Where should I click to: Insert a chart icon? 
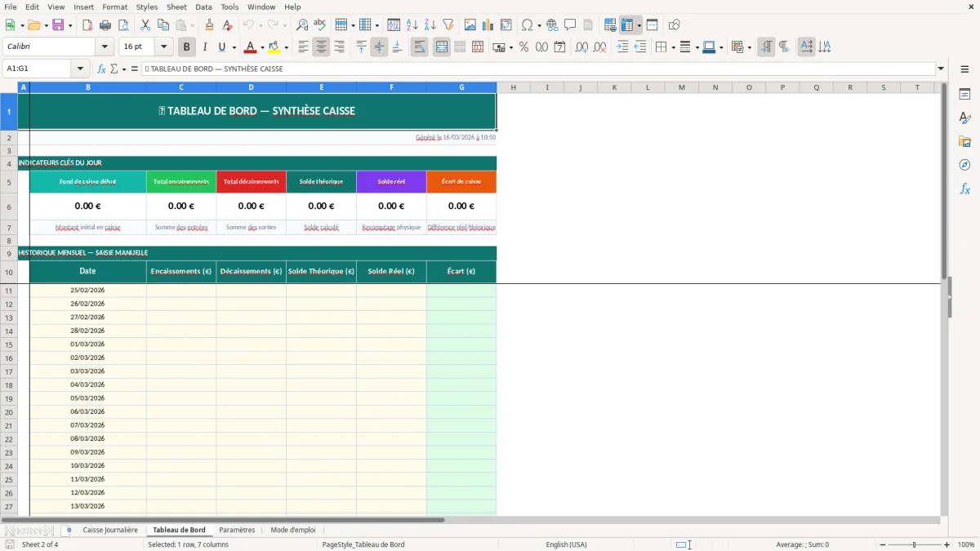[488, 25]
